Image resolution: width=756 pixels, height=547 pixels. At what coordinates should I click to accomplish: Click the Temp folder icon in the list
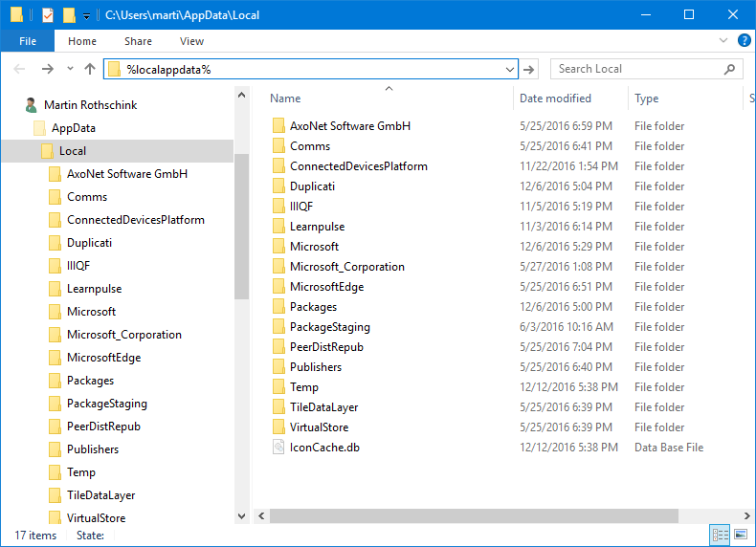pyautogui.click(x=278, y=387)
